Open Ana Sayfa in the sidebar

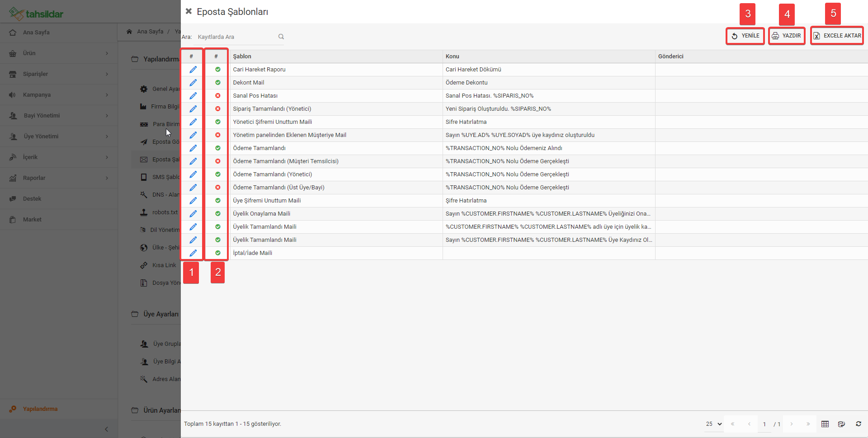(59, 33)
